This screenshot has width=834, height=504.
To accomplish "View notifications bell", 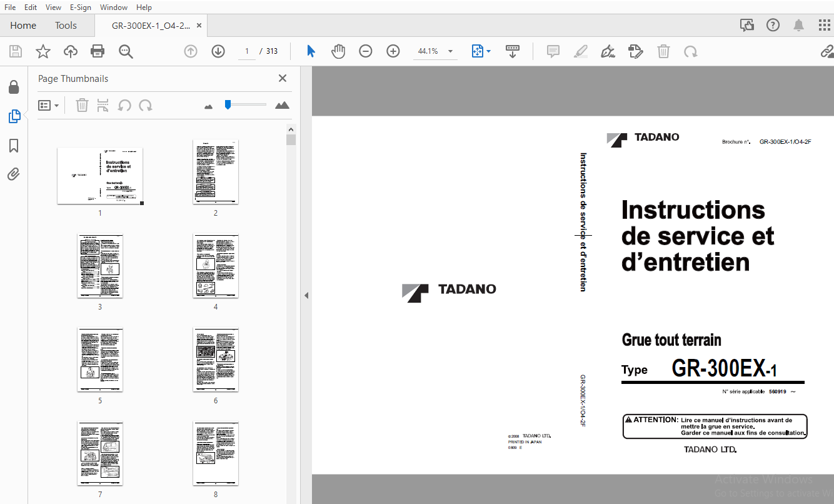I will (x=799, y=25).
